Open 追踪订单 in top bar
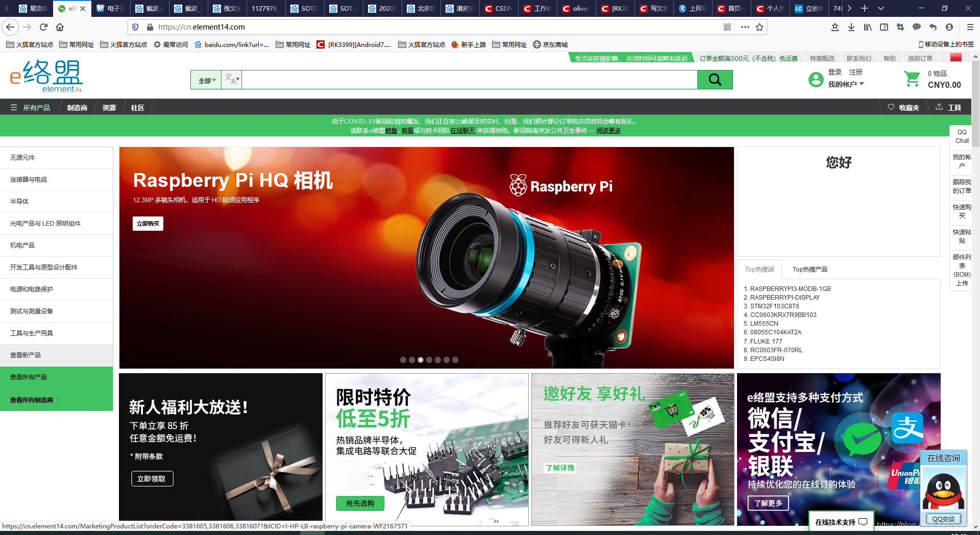The height and width of the screenshot is (535, 980). [920, 58]
